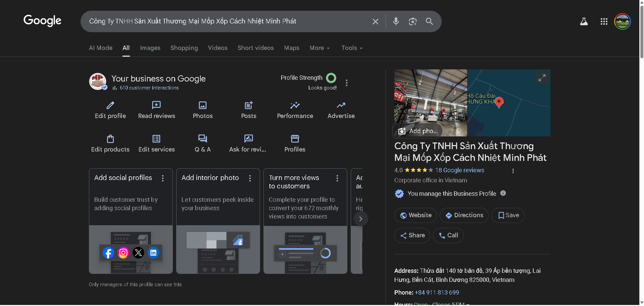
Task: Show info about managing this Business Profile
Action: coord(503,193)
